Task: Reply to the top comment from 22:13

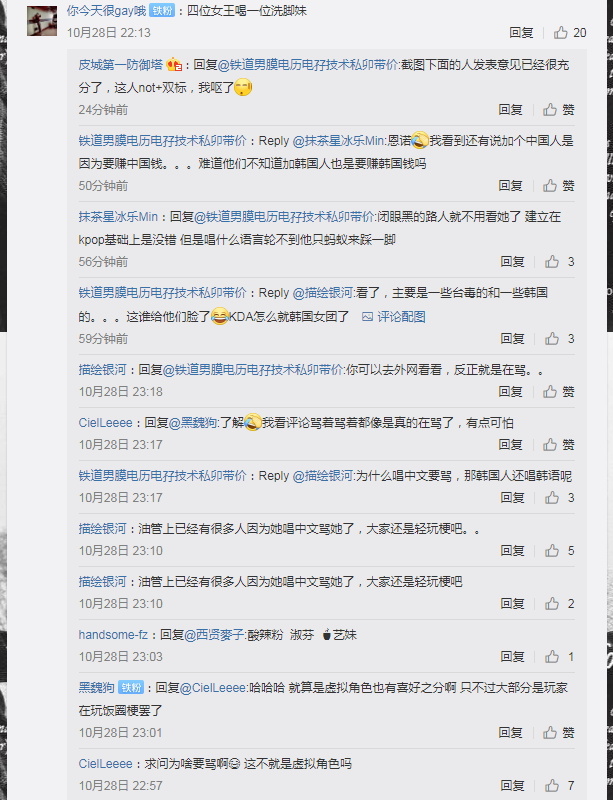Action: tap(521, 33)
